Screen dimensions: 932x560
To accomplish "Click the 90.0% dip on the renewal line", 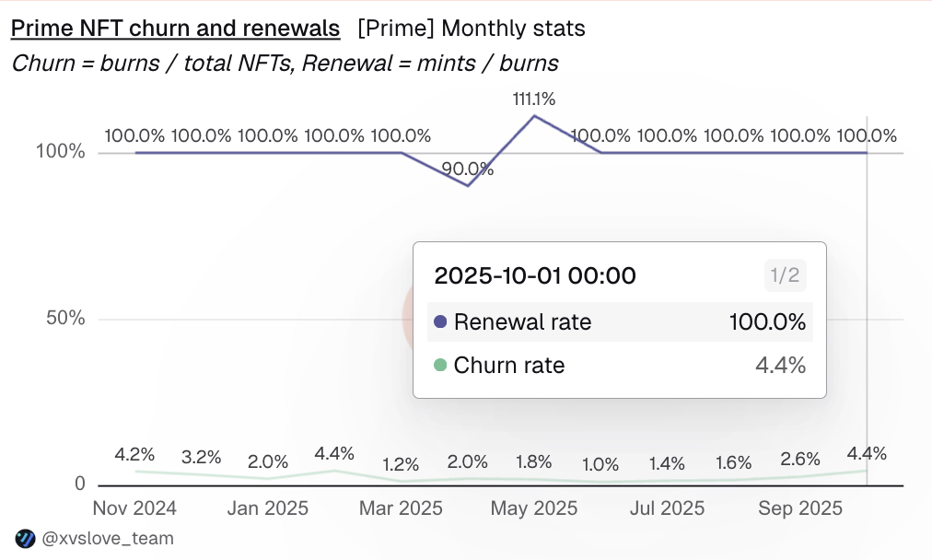I will pyautogui.click(x=468, y=185).
